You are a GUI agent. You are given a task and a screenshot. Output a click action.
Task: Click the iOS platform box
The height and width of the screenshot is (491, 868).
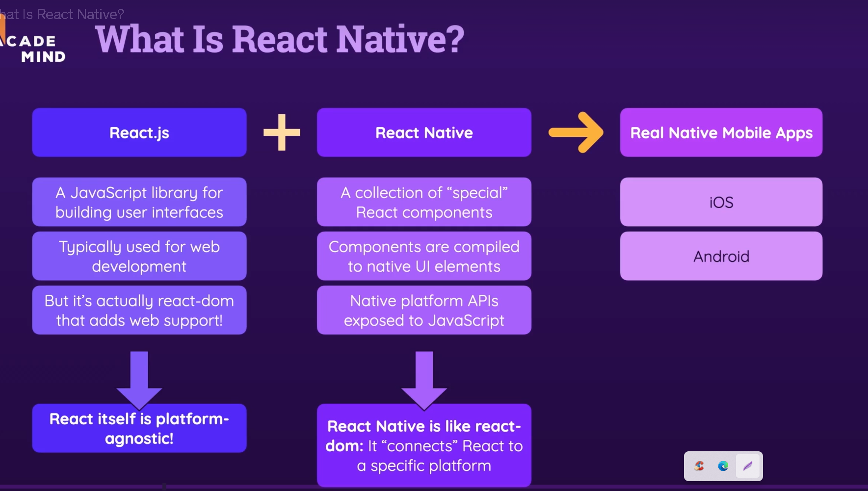pyautogui.click(x=721, y=202)
